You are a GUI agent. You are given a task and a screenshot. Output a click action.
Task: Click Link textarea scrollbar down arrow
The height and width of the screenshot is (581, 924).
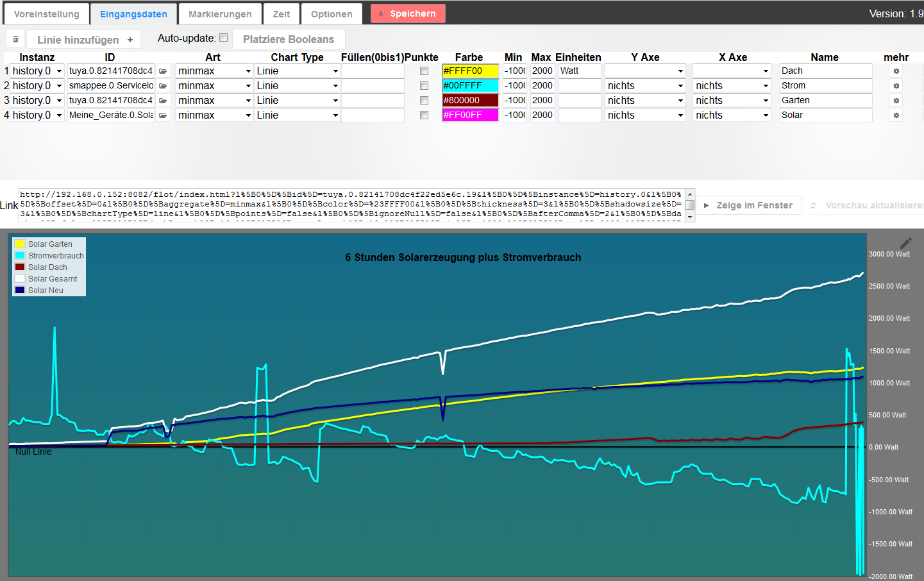point(690,217)
